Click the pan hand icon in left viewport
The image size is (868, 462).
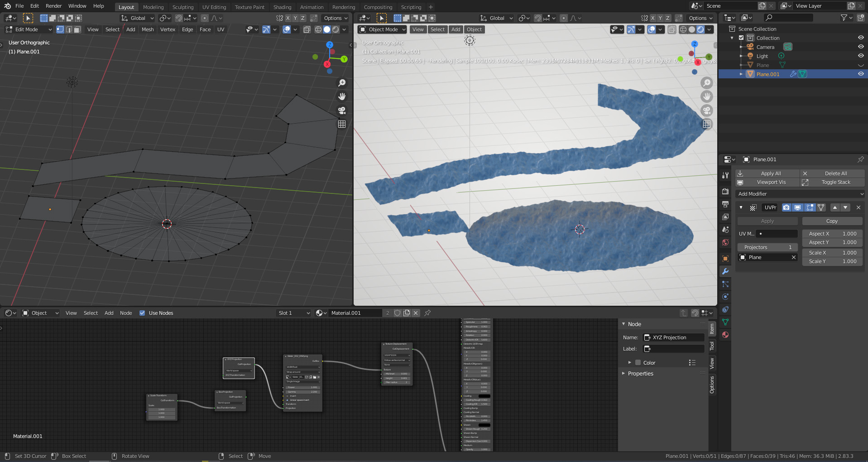point(342,96)
